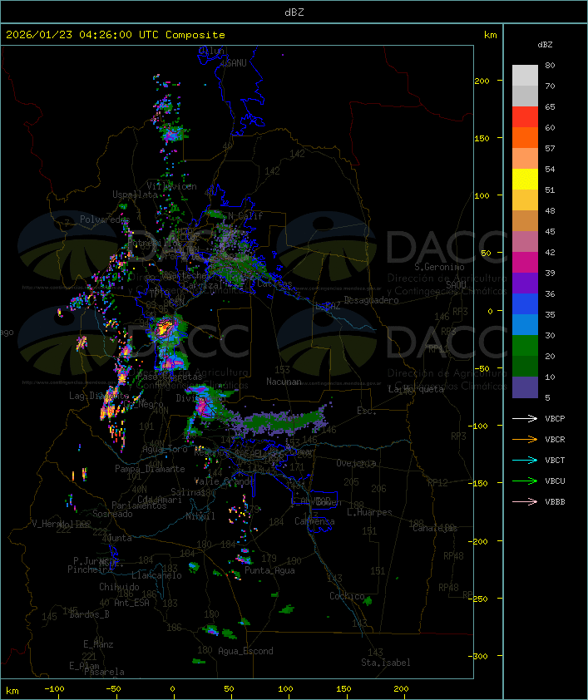Click the UTC Composite timestamp text
This screenshot has width=588, height=700.
(116, 35)
